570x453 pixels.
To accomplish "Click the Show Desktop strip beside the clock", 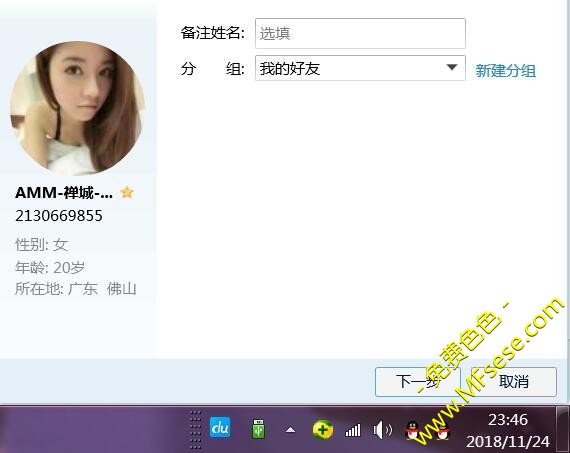I will click(562, 430).
